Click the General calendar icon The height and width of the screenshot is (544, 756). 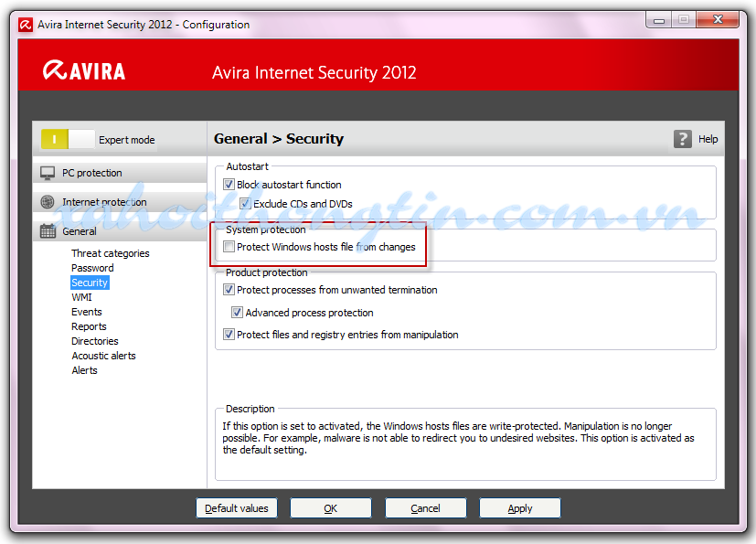48,231
